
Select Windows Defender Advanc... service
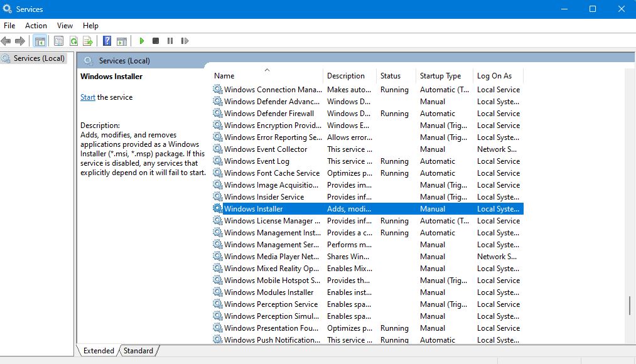[272, 102]
